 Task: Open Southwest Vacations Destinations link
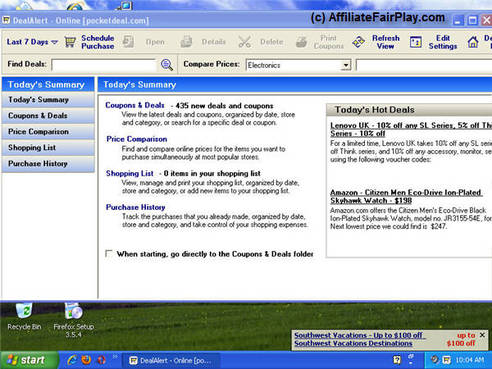[x=353, y=343]
